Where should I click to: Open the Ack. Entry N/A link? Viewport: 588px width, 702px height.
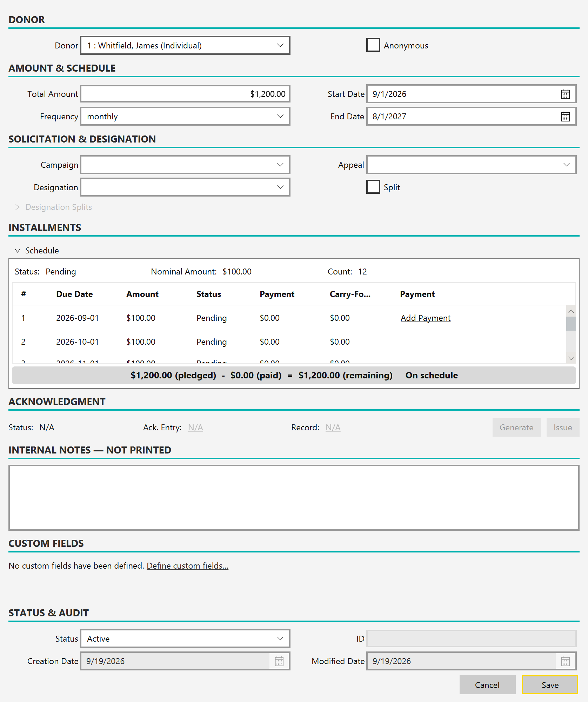tap(195, 428)
